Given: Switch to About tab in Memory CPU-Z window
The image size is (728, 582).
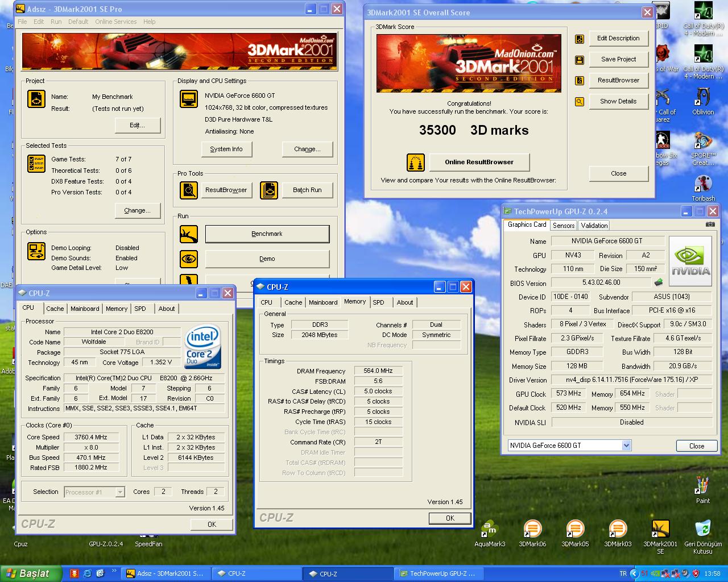Looking at the screenshot, I should [405, 302].
